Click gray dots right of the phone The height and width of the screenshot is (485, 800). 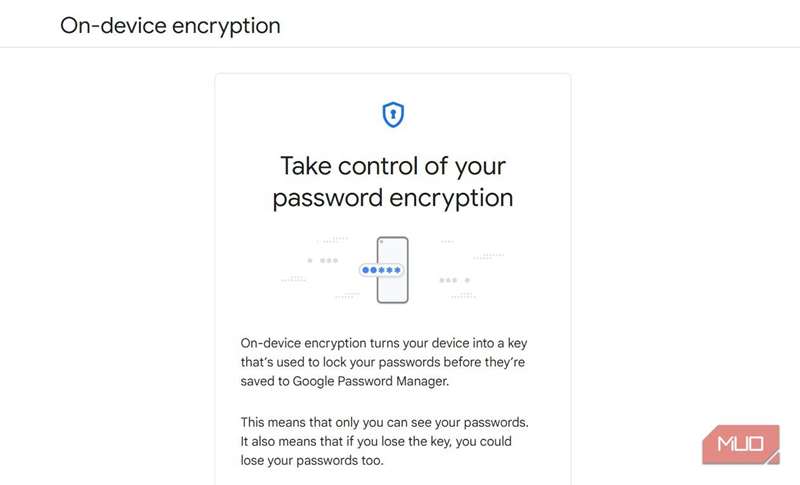tap(453, 280)
